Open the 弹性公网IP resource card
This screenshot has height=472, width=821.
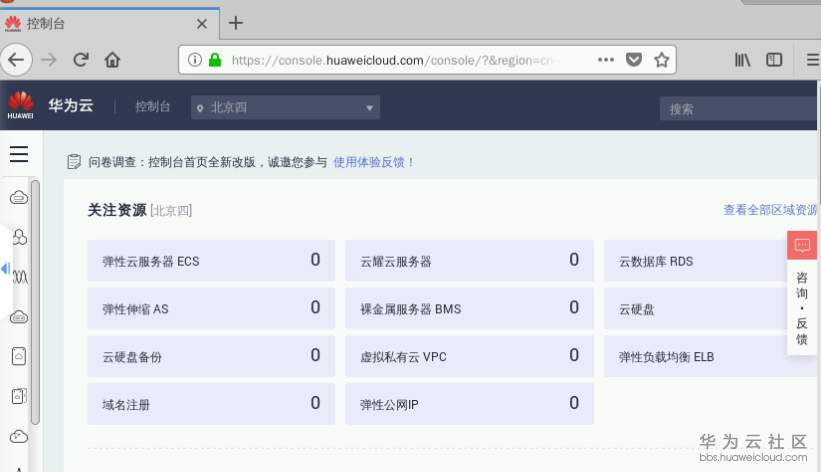coord(469,403)
